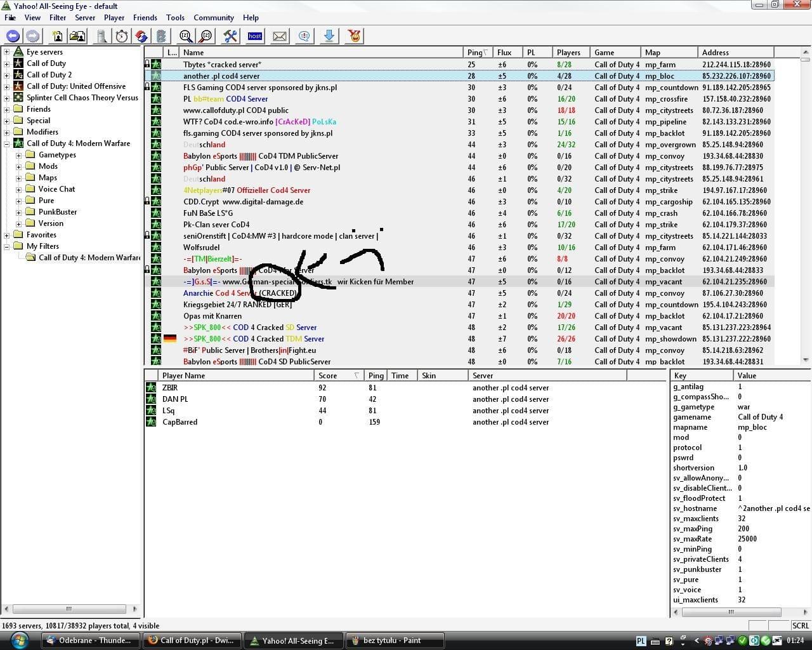
Task: Select the Call of Duty: United Offensive item
Action: pyautogui.click(x=76, y=86)
